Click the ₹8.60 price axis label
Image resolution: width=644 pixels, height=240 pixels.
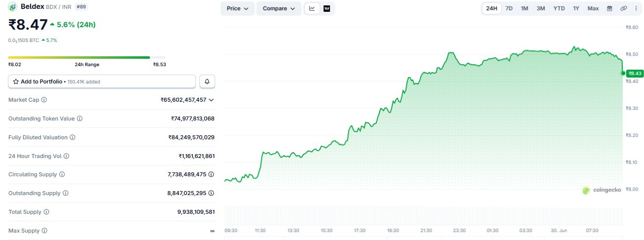632,27
